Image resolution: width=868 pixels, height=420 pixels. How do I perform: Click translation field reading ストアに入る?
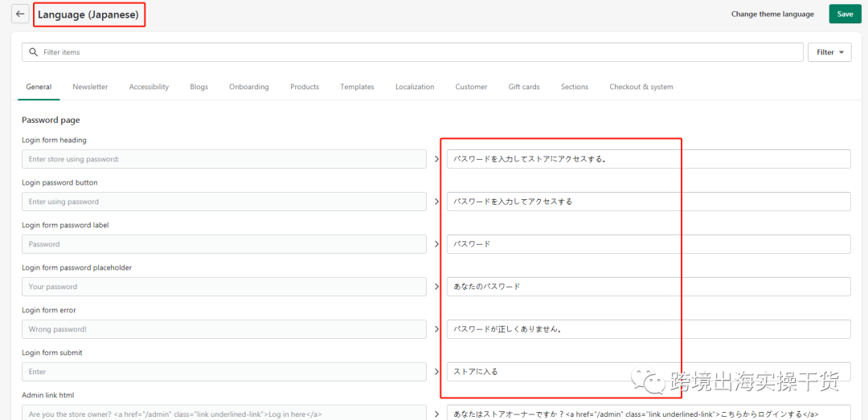point(649,371)
